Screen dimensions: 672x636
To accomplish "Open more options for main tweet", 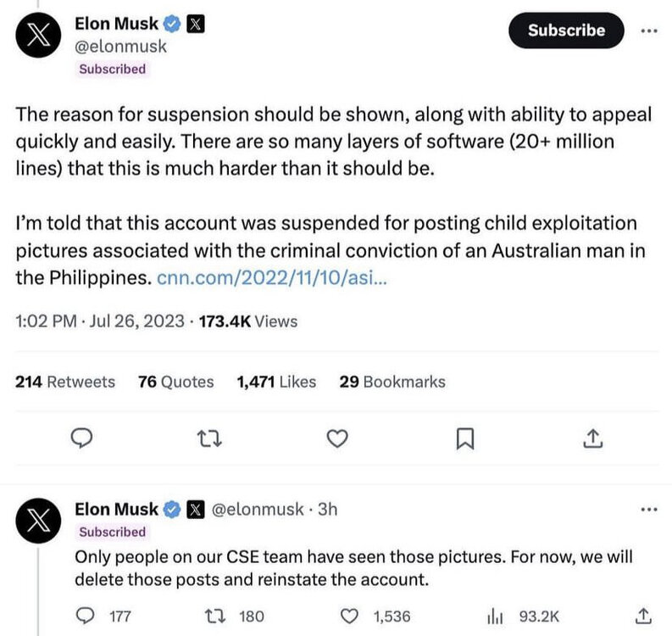I will [648, 31].
